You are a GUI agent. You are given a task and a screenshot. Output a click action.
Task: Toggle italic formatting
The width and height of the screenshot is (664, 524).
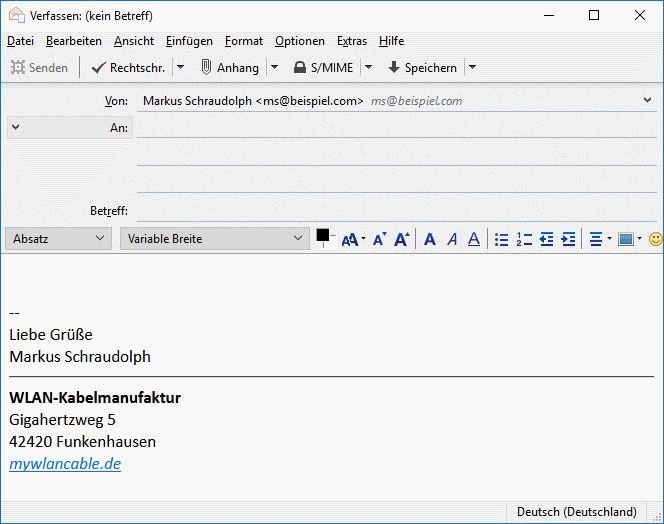coord(452,240)
